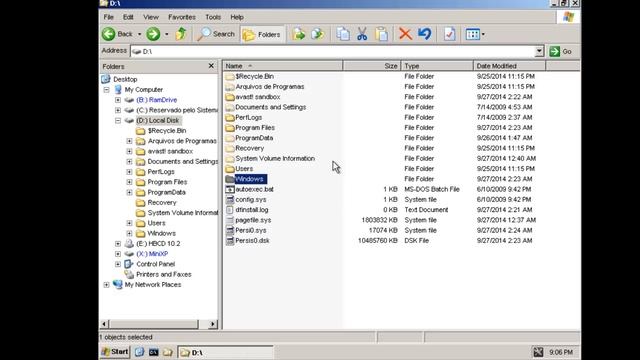Toggle the Folders pane button
This screenshot has height=360, width=640.
[x=261, y=34]
